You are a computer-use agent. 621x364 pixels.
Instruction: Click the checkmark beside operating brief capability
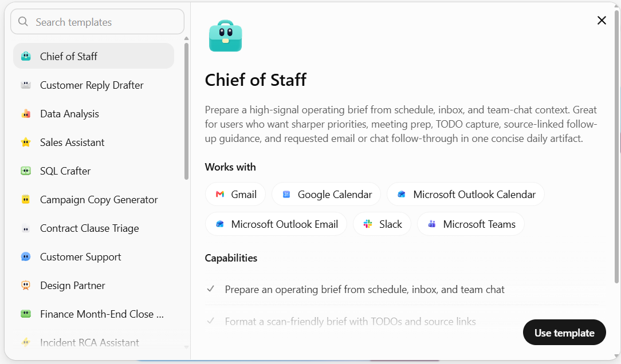pyautogui.click(x=211, y=289)
